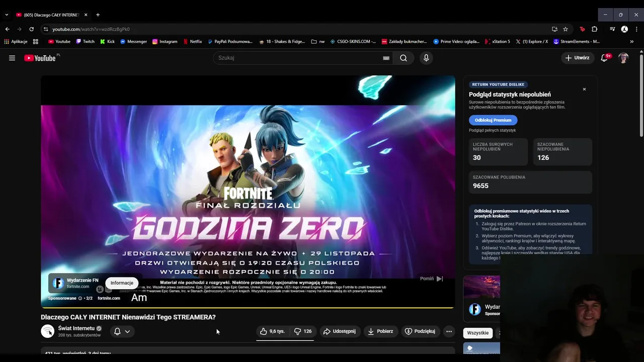
Task: Click the Pobierz download button
Action: pos(380,331)
